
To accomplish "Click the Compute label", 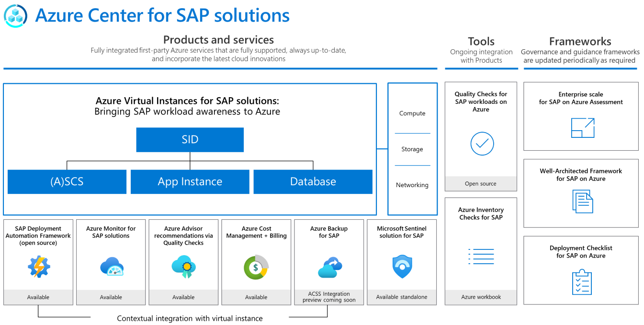I will (x=412, y=113).
